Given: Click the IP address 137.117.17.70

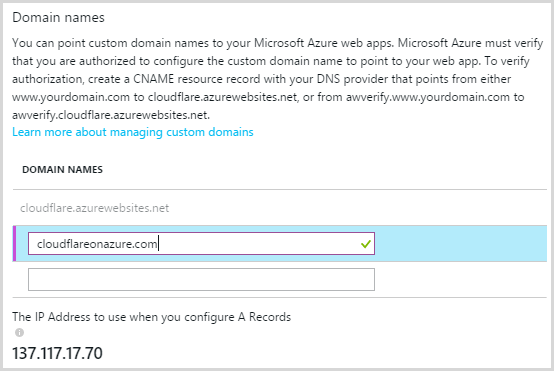Looking at the screenshot, I should click(x=58, y=353).
